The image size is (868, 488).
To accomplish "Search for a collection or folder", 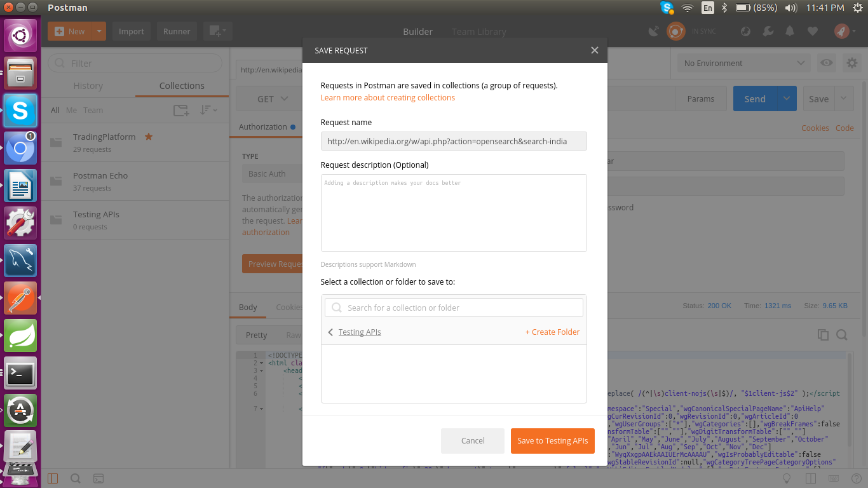I will (454, 308).
